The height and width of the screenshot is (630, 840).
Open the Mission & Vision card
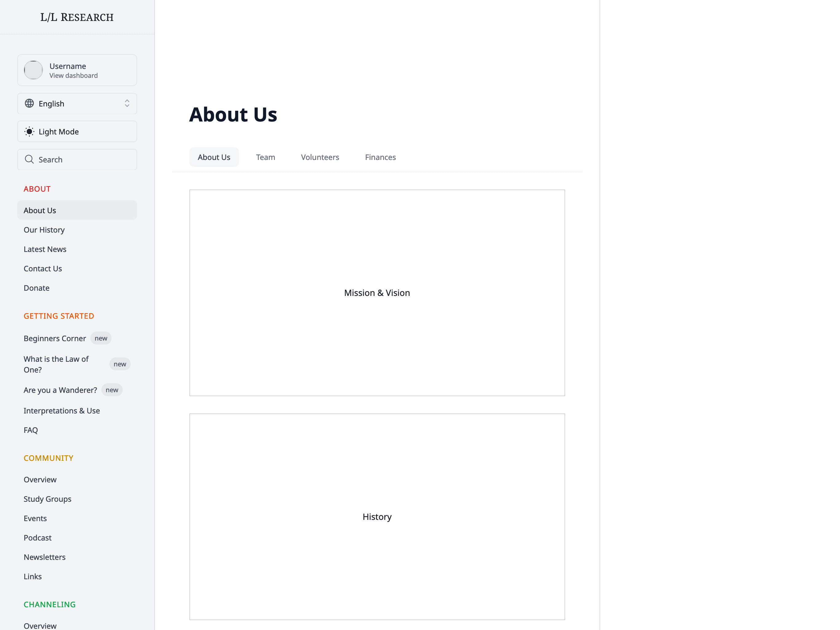[x=377, y=293]
